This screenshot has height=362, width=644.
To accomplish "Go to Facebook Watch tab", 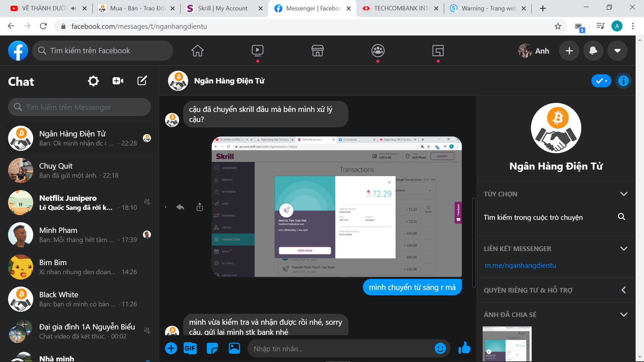I will (257, 51).
